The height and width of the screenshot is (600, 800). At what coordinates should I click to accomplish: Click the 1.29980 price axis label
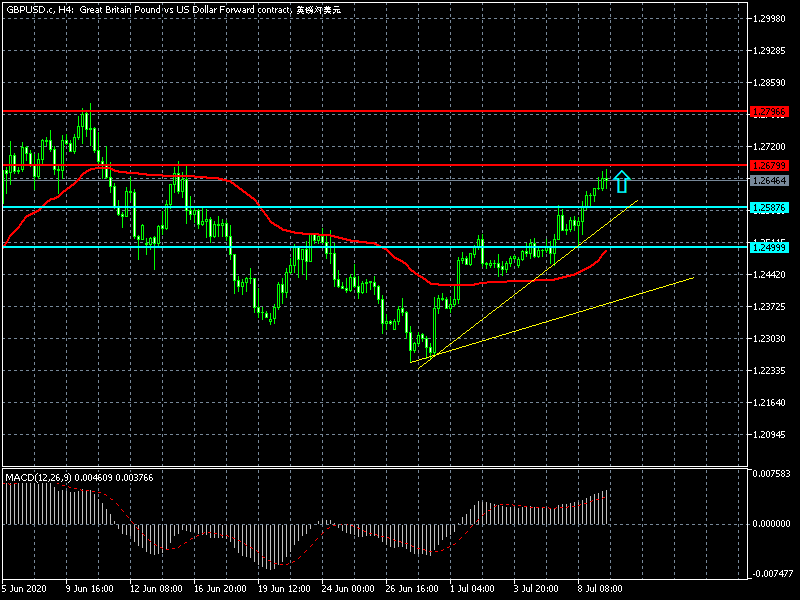click(769, 19)
